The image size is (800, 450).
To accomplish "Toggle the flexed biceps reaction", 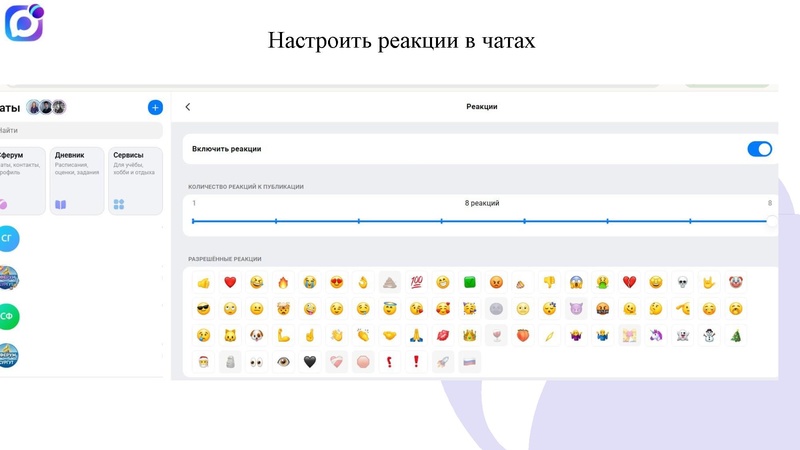I will (x=283, y=335).
